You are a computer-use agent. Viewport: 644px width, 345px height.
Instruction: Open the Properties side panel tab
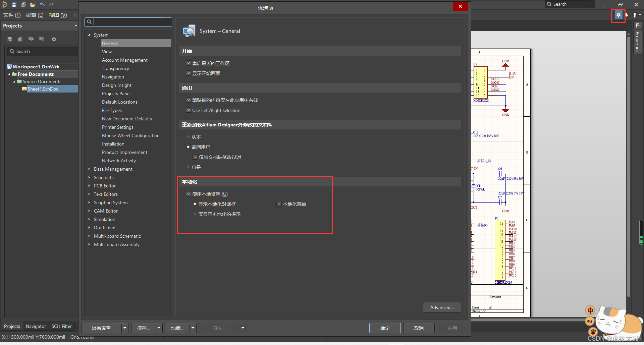637,42
